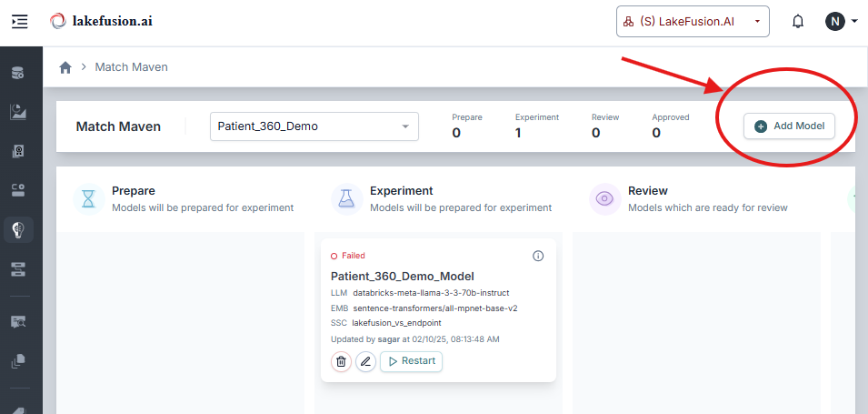Open the search review sidebar icon
The height and width of the screenshot is (414, 868).
point(18,321)
